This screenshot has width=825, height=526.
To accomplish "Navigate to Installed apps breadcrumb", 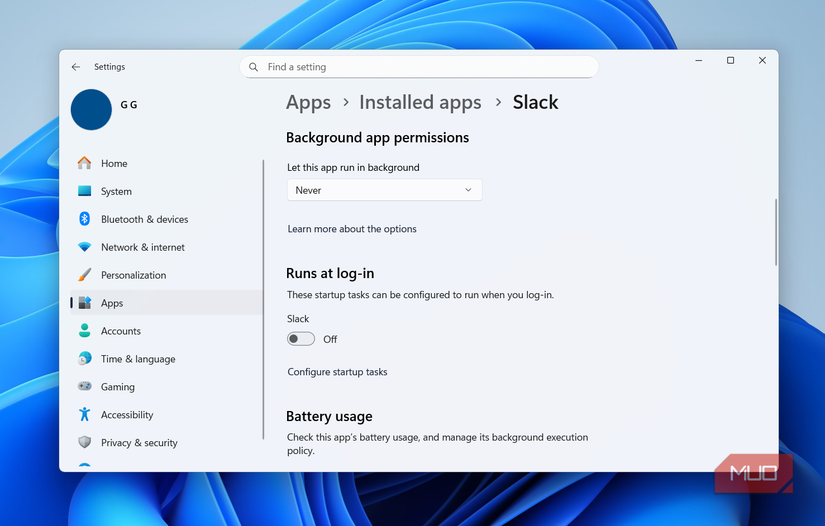I will click(420, 102).
